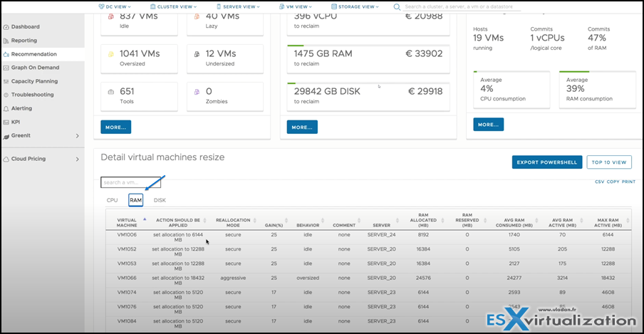Switch to the DISK tab
The width and height of the screenshot is (644, 334).
pyautogui.click(x=160, y=200)
